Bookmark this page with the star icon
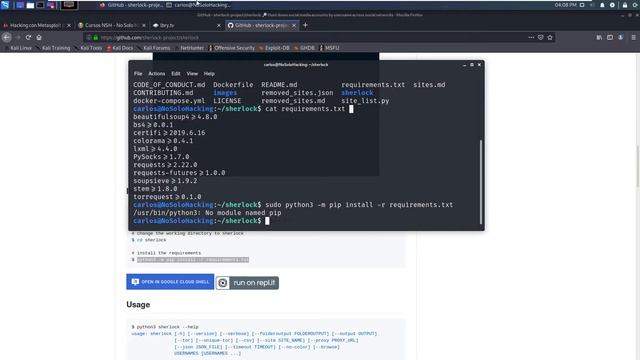640x360 pixels. [550, 37]
